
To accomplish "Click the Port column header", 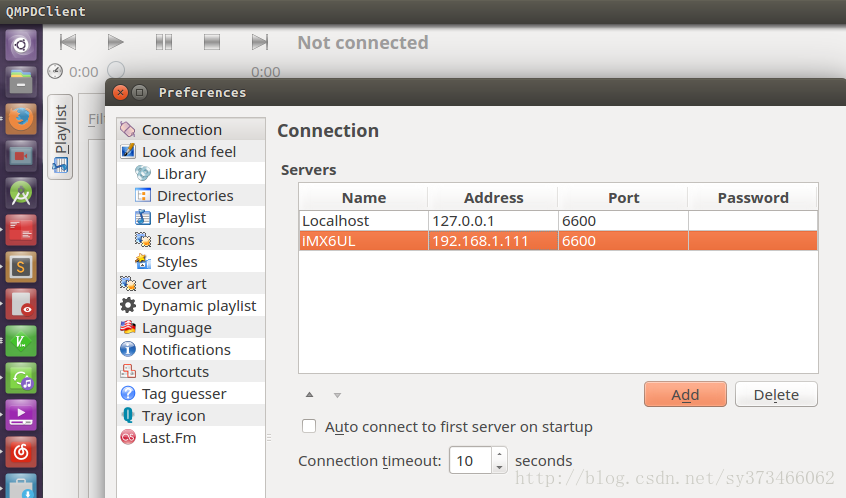I will (623, 197).
